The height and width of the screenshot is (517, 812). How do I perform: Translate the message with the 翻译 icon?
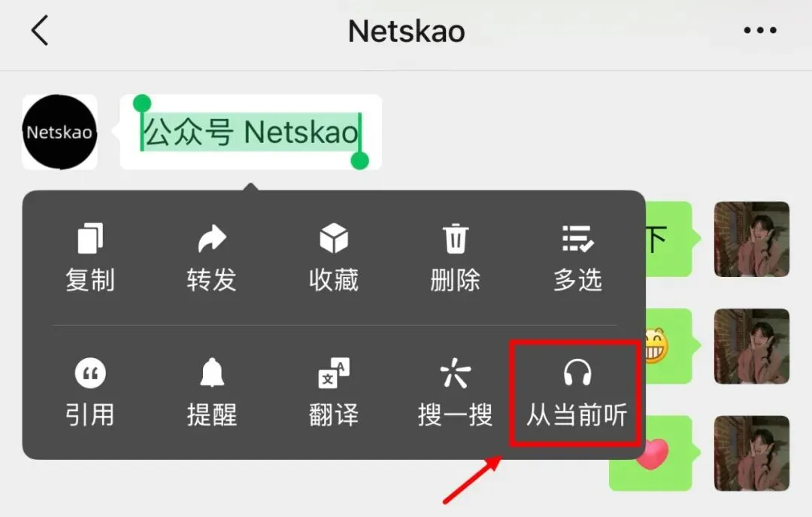(334, 373)
